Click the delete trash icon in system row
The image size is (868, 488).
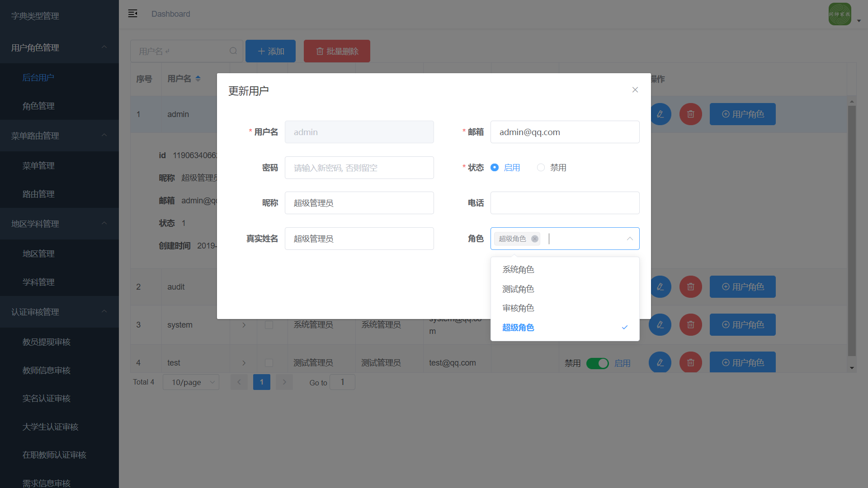(690, 325)
